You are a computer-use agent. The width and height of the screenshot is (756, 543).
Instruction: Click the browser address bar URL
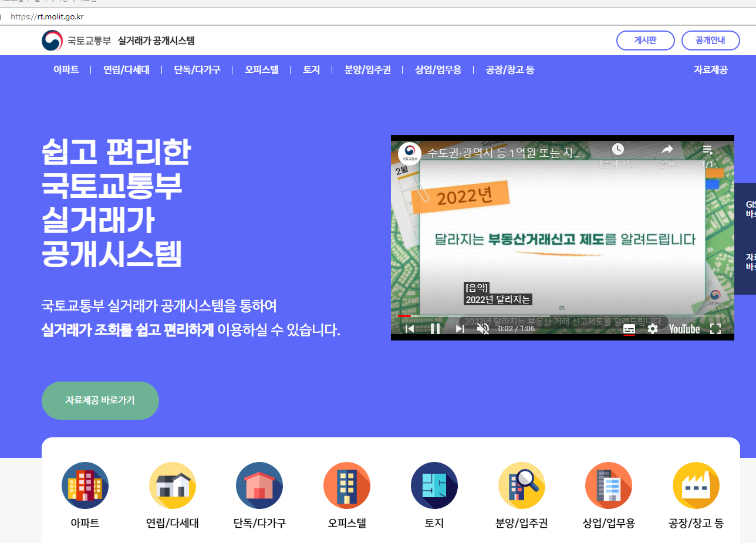tap(47, 16)
